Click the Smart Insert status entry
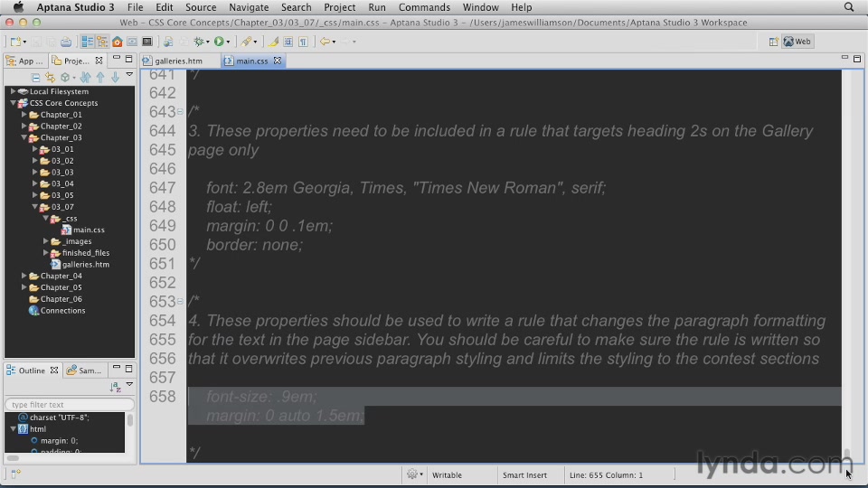The height and width of the screenshot is (488, 868). [524, 474]
